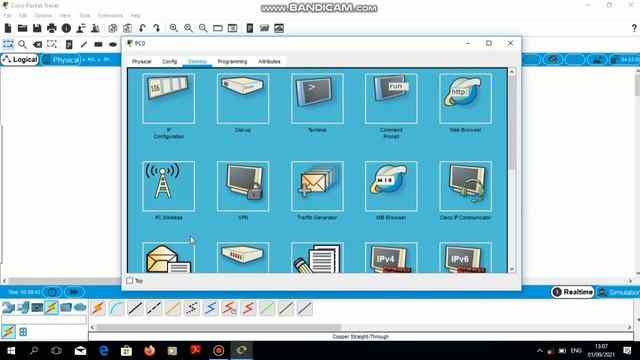This screenshot has height=360, width=640.
Task: Open the View menu
Action: point(65,16)
